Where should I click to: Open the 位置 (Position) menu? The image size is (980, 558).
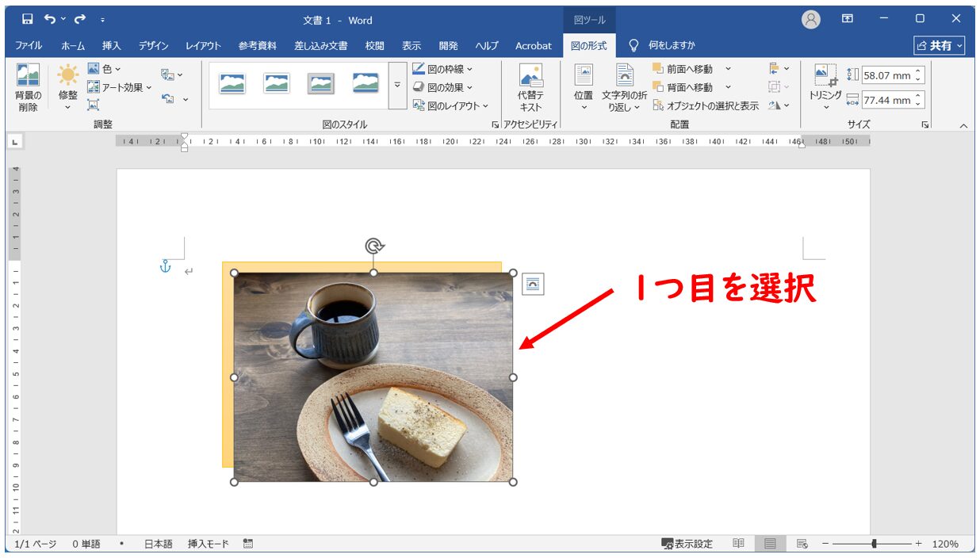coord(584,88)
